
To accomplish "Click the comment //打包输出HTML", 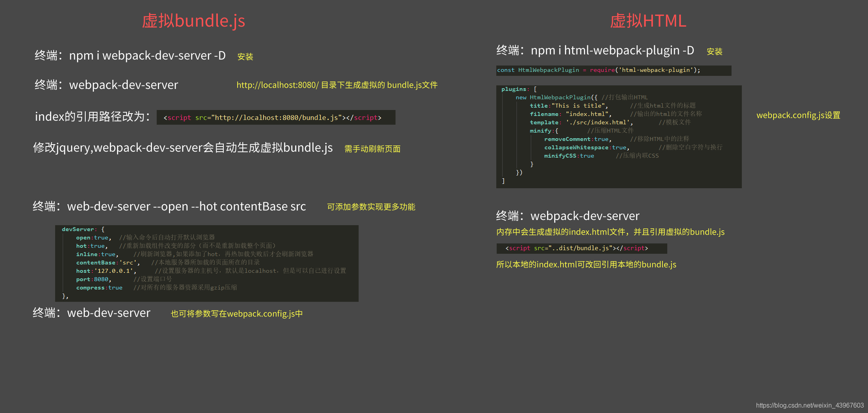I will coord(625,97).
